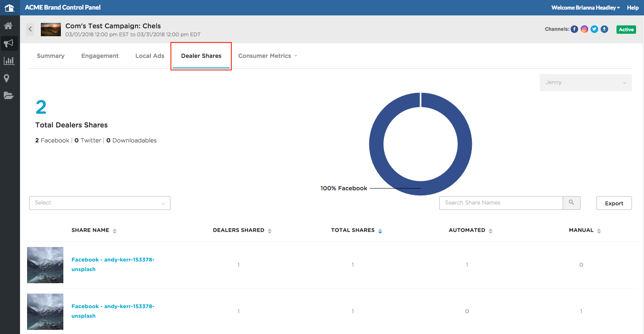This screenshot has width=644, height=334.
Task: Click into Search Share Names field
Action: click(501, 203)
